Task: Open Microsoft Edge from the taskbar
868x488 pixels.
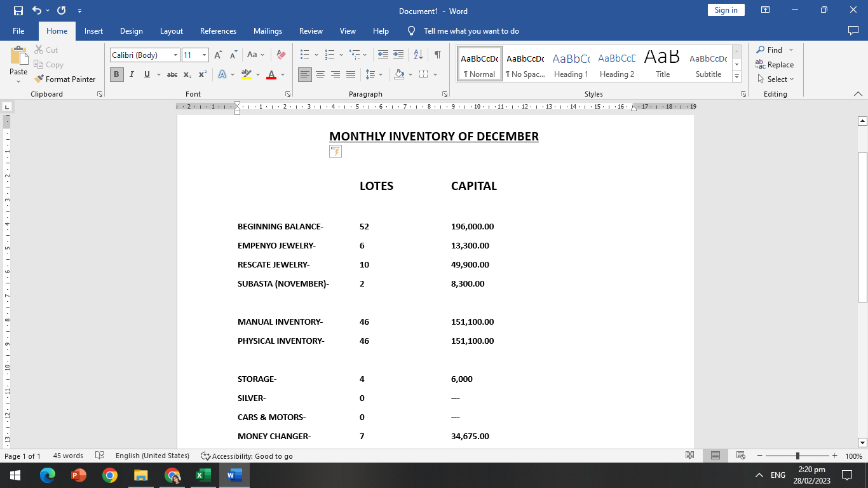Action: [48, 475]
